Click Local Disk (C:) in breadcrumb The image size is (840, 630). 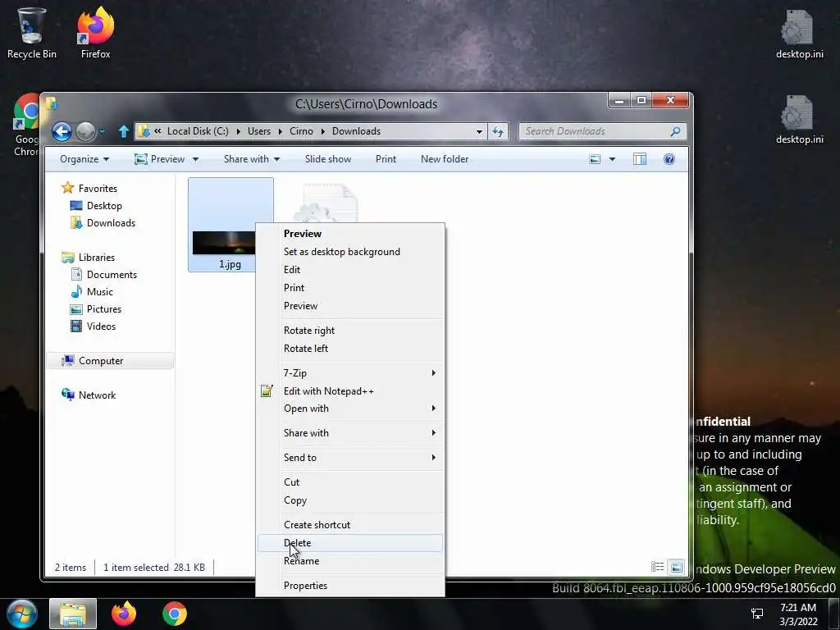click(198, 131)
